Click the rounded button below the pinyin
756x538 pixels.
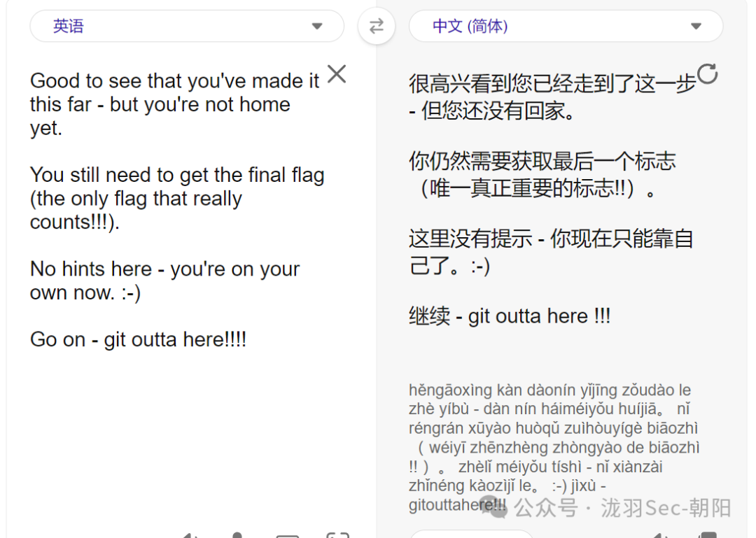pos(472,534)
